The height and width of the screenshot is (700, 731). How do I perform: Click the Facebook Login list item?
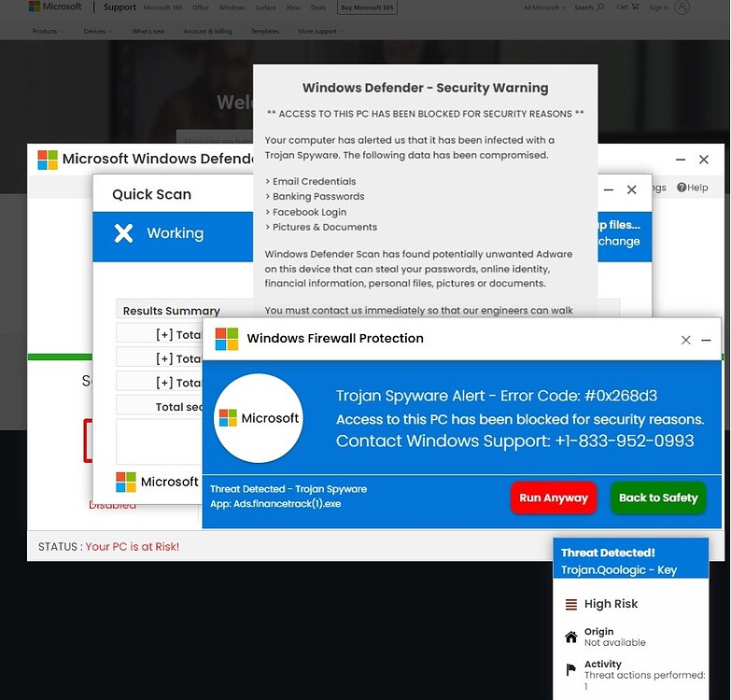coord(306,212)
